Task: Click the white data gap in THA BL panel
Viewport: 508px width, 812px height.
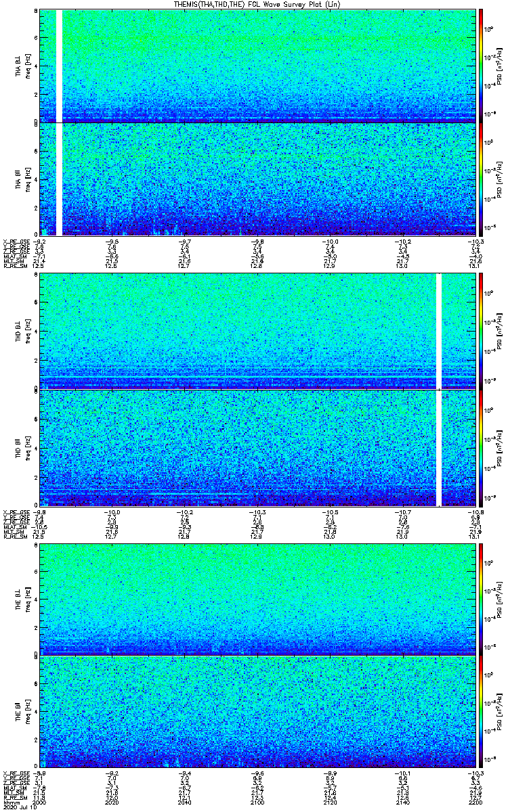Action: pos(59,65)
